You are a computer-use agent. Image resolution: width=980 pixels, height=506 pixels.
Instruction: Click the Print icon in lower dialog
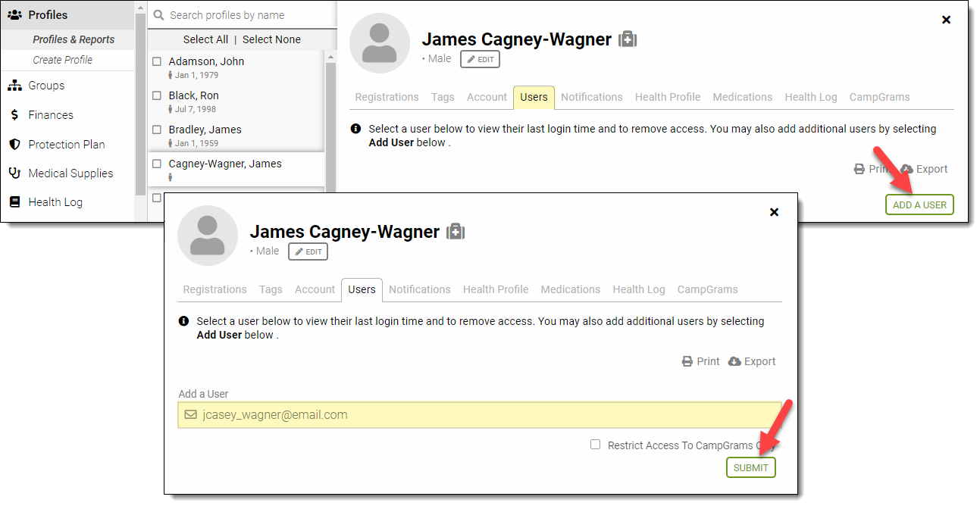point(687,361)
